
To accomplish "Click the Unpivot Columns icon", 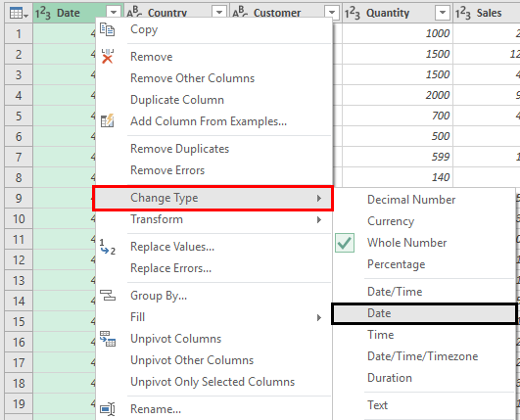I will click(x=108, y=339).
